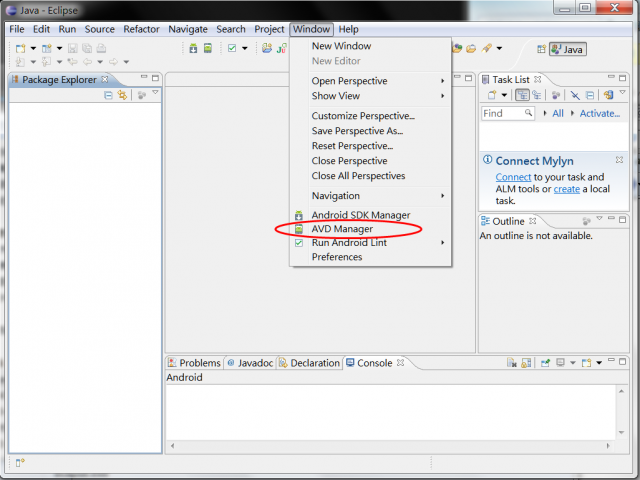Open Task List view menu triangle
Image resolution: width=640 pixels, height=480 pixels.
[622, 93]
